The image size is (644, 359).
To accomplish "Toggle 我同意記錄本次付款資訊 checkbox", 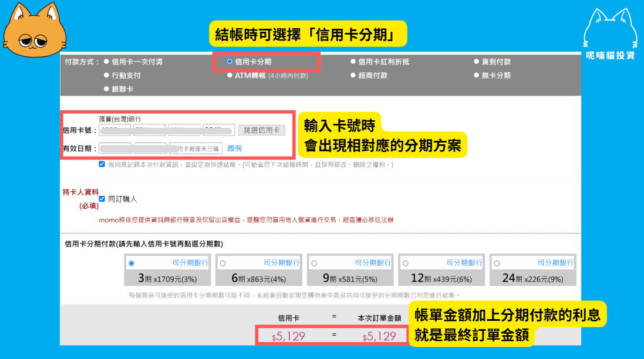I will tap(102, 164).
